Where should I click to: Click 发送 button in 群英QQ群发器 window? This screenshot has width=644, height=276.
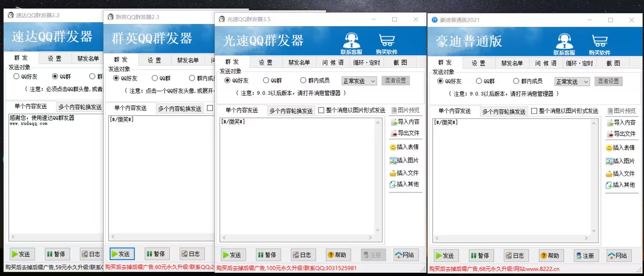click(122, 254)
